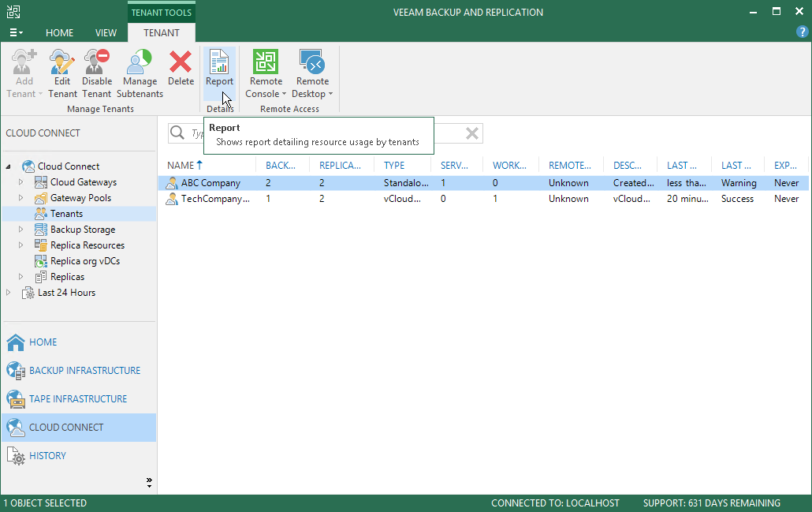
Task: Expand the Backup Storage node
Action: [20, 229]
